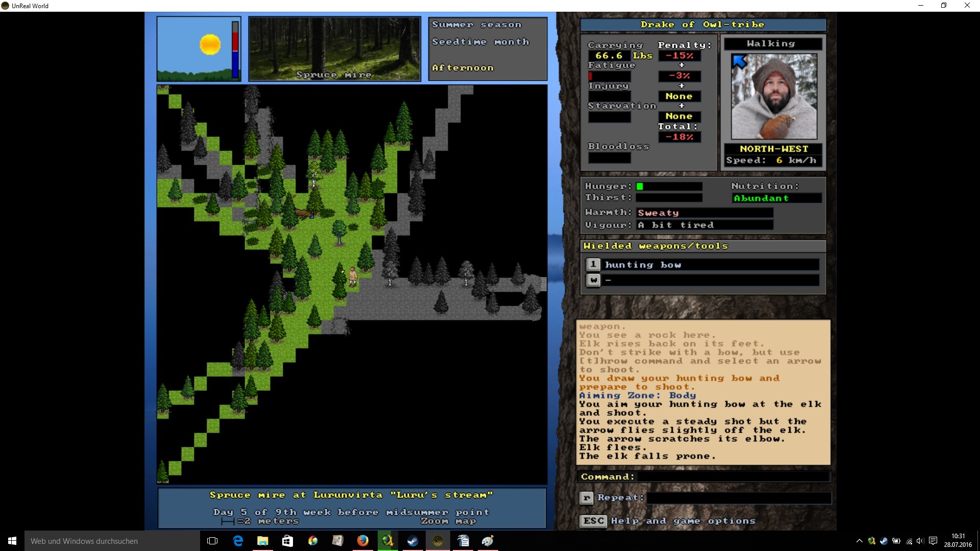Screen dimensions: 980x551
Task: Open Firefox from the taskbar
Action: pos(363,541)
